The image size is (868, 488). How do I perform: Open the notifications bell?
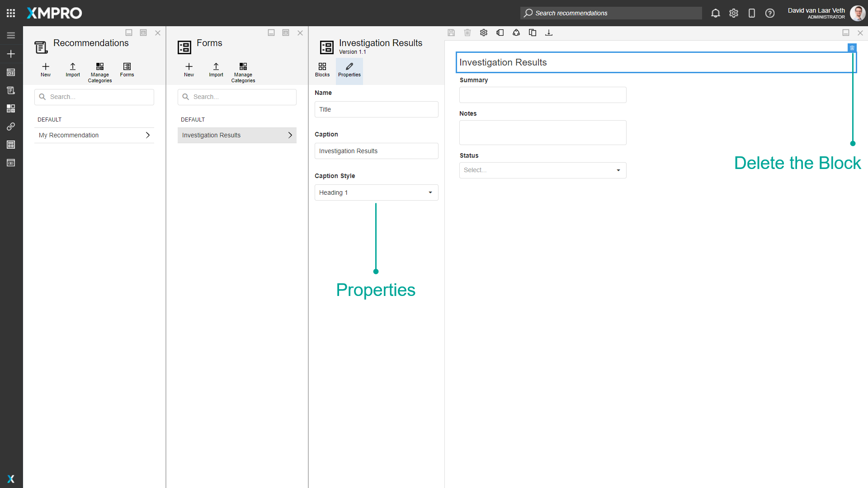tap(716, 13)
